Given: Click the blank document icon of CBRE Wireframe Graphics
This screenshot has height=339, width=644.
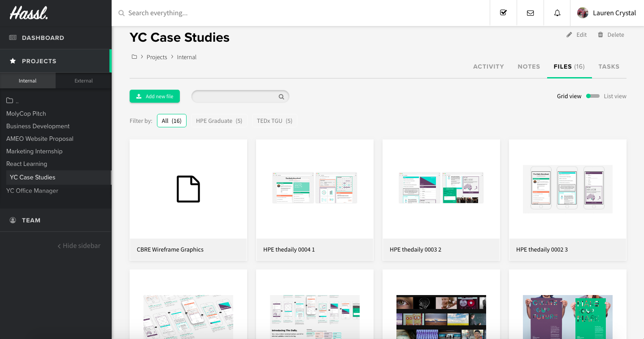Looking at the screenshot, I should (x=188, y=189).
